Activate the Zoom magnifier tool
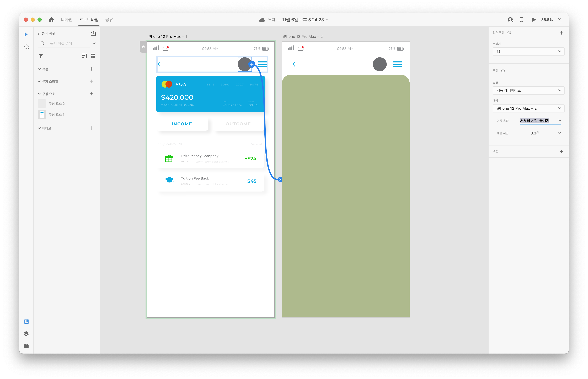This screenshot has width=588, height=379. tap(27, 47)
